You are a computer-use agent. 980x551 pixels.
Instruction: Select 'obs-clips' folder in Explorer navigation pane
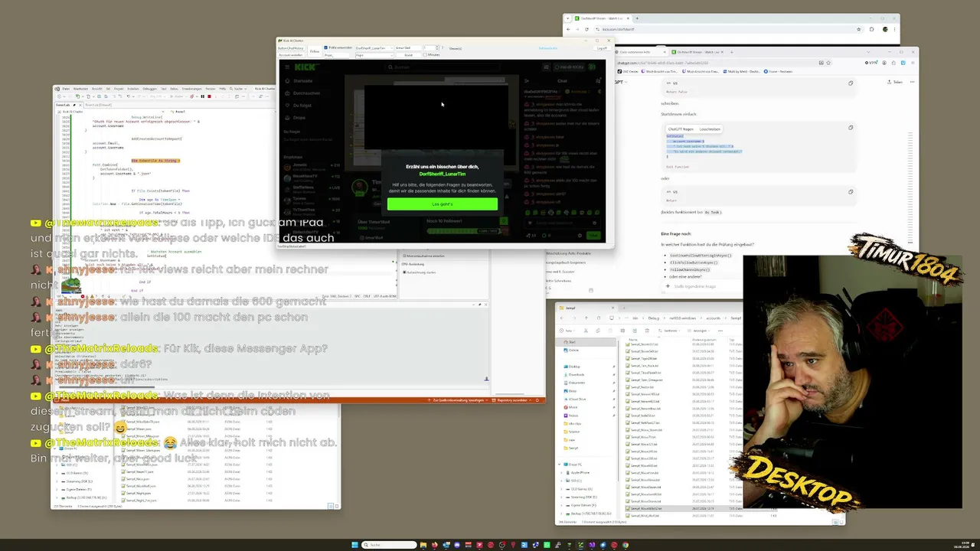(x=575, y=423)
